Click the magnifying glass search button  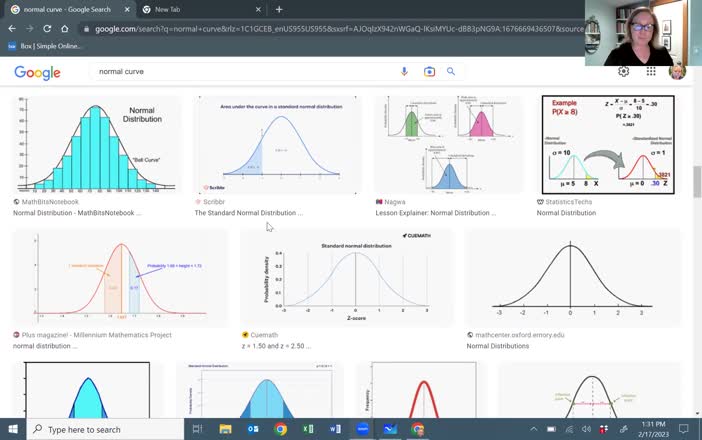coord(451,72)
